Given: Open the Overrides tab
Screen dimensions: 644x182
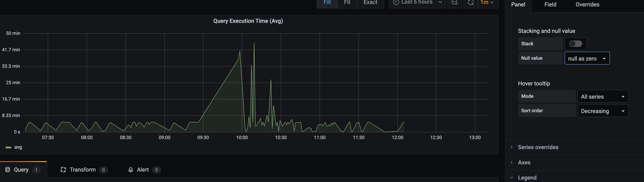Looking at the screenshot, I should click(x=587, y=4).
